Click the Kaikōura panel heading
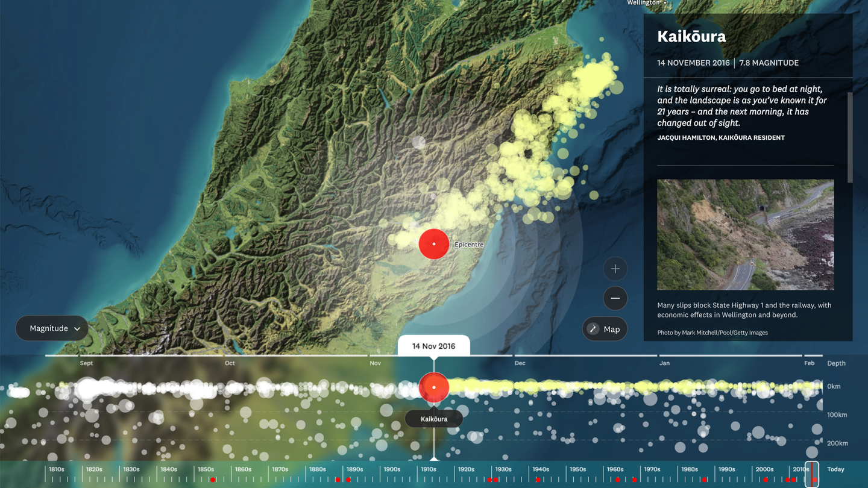 point(691,37)
